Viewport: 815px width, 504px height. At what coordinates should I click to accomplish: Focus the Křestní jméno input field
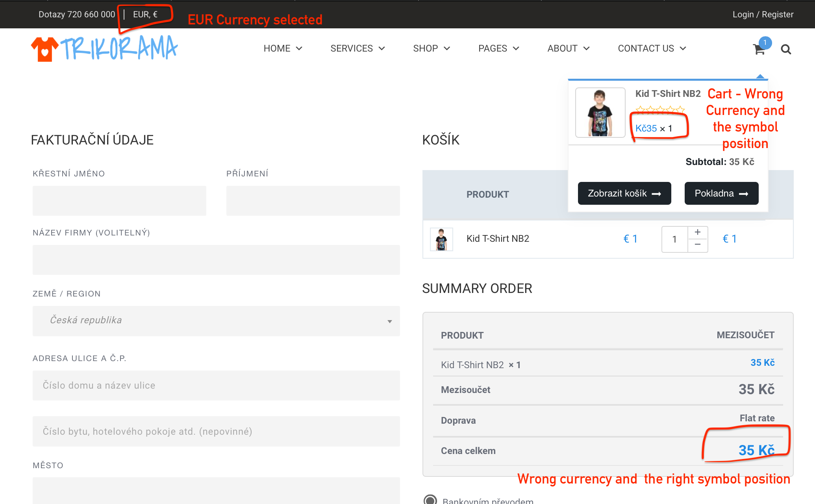point(119,201)
